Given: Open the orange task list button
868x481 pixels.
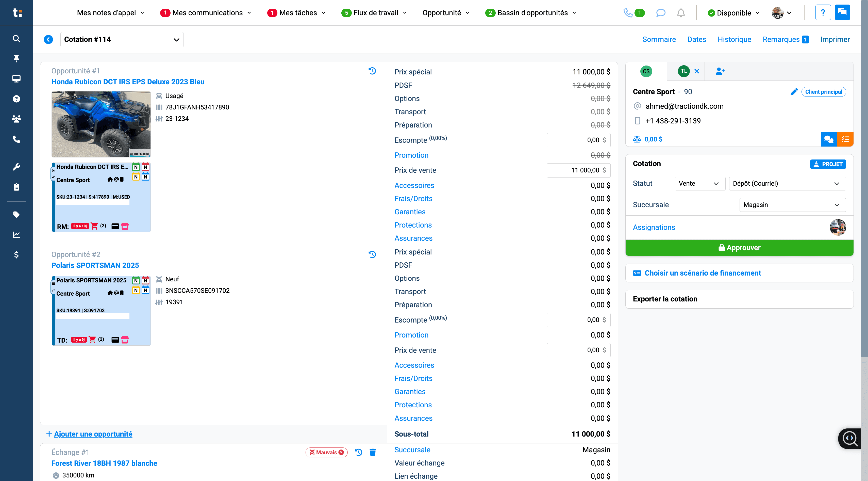Looking at the screenshot, I should click(x=845, y=139).
